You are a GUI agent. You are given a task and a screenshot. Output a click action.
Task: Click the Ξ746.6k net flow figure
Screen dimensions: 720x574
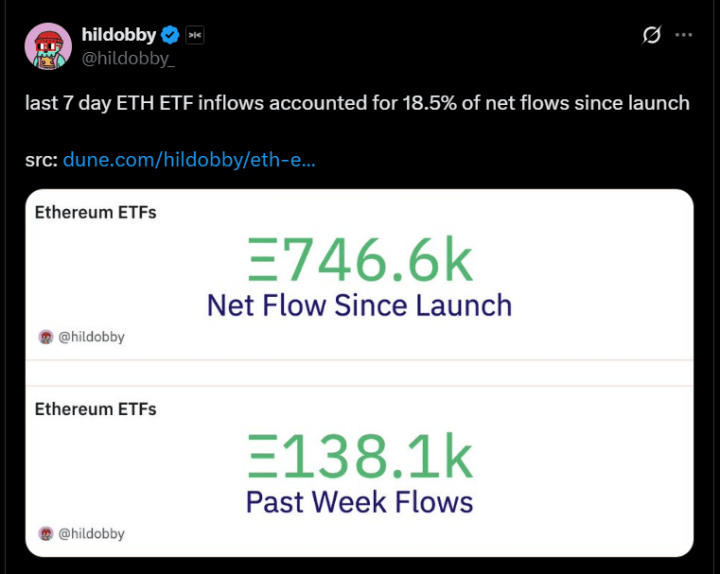coord(360,261)
